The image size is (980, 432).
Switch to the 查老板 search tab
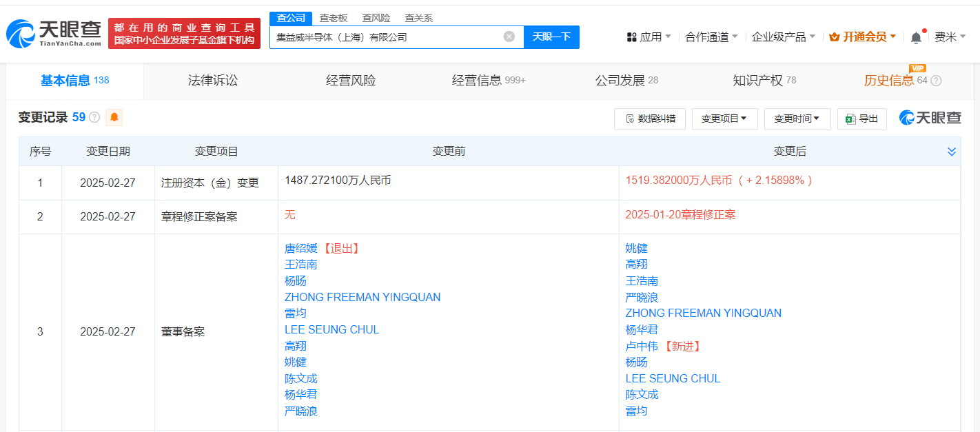pyautogui.click(x=334, y=18)
